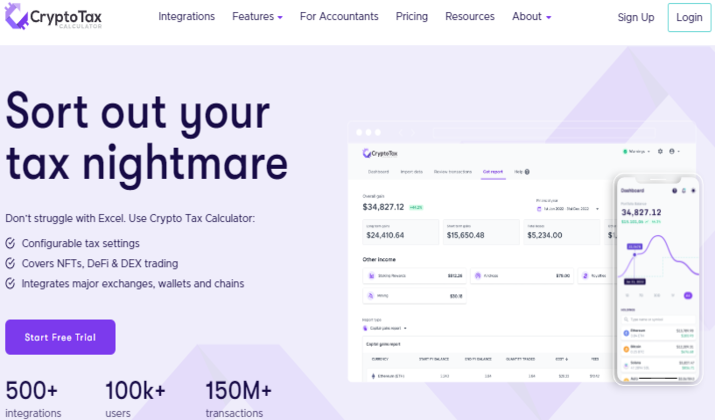Click the $5,234.00 card
This screenshot has width=715, height=420.
click(561, 232)
